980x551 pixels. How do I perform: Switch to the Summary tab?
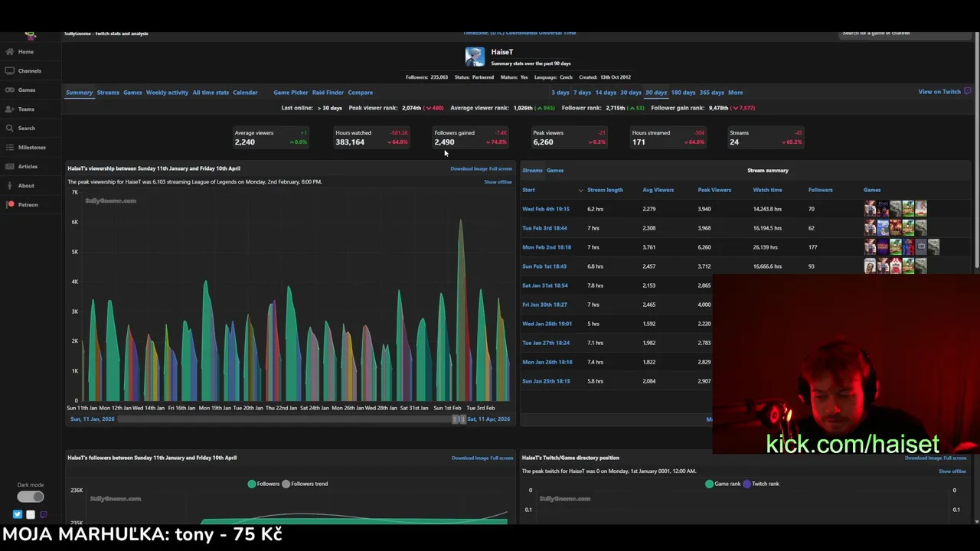pos(79,93)
